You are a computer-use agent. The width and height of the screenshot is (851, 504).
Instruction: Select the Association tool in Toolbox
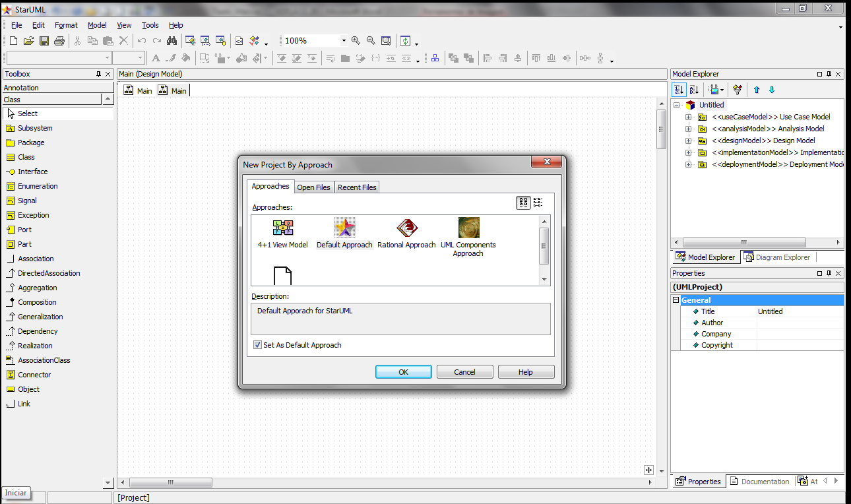[36, 259]
